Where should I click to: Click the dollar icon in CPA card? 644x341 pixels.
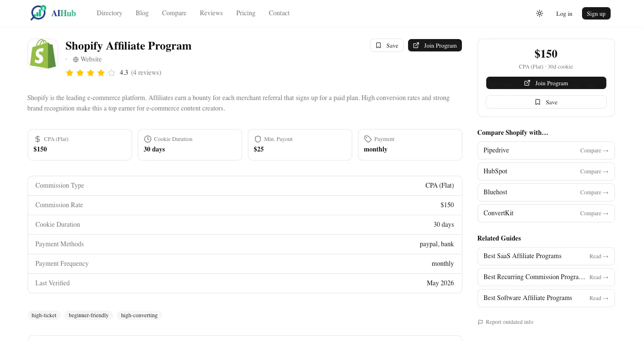(38, 139)
